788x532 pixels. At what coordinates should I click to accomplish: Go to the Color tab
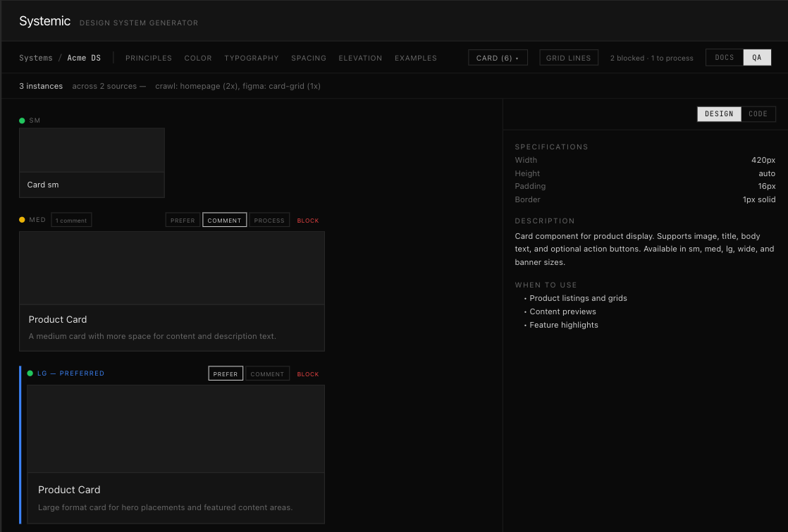tap(198, 58)
